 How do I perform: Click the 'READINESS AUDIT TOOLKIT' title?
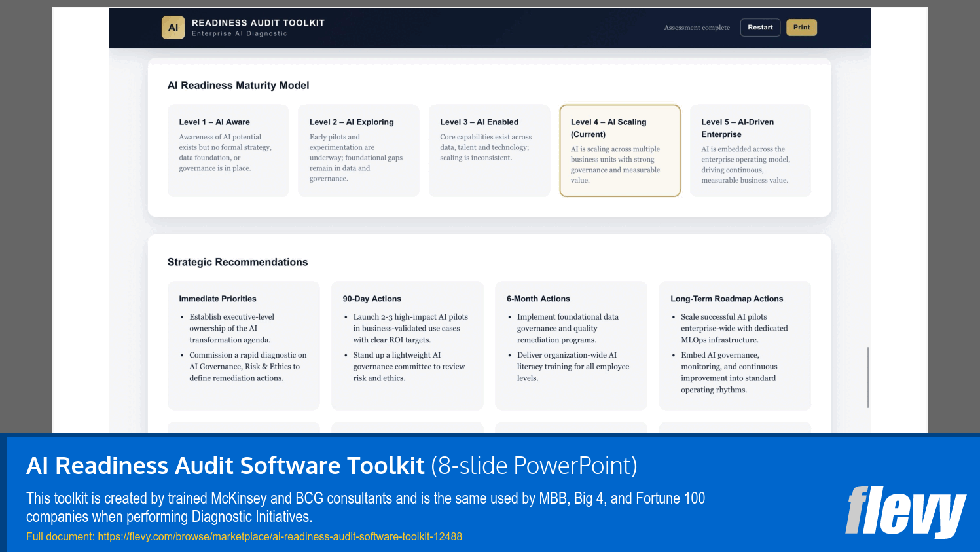258,23
